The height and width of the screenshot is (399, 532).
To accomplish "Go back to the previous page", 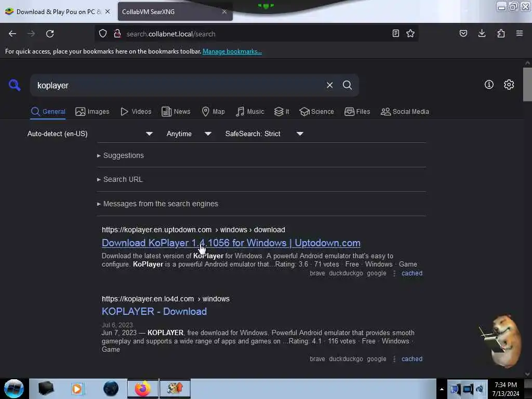I will click(12, 34).
